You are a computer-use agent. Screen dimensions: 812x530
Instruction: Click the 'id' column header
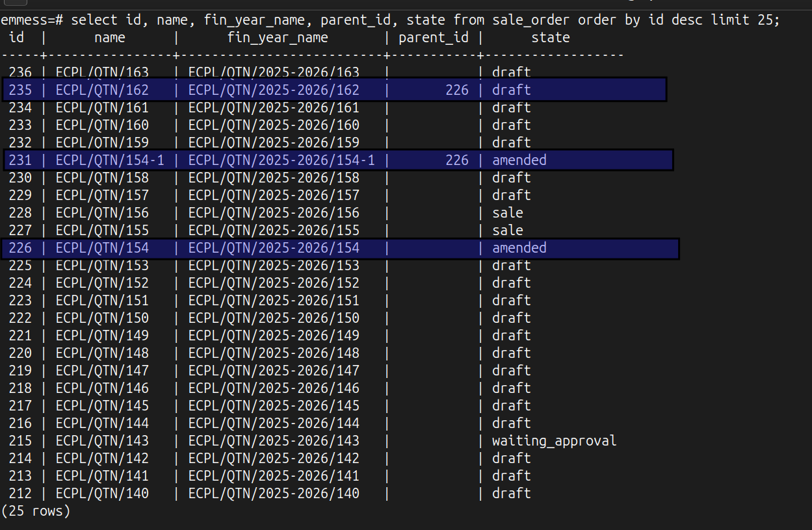point(16,38)
